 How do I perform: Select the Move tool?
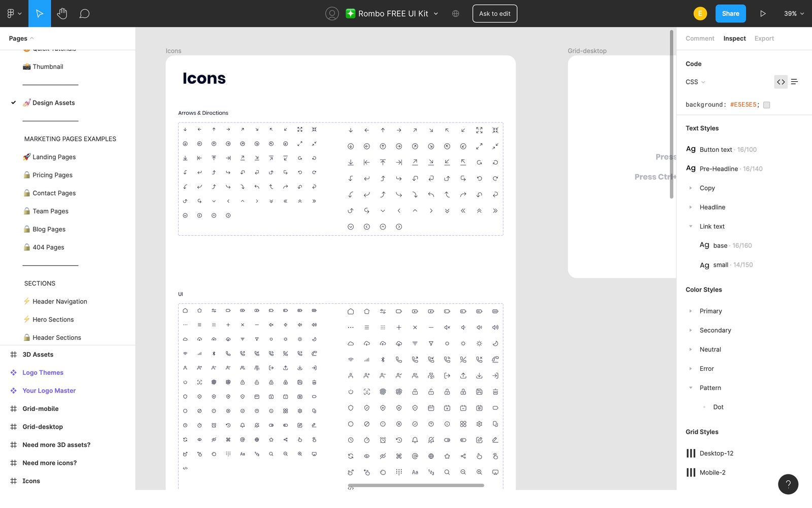40,14
